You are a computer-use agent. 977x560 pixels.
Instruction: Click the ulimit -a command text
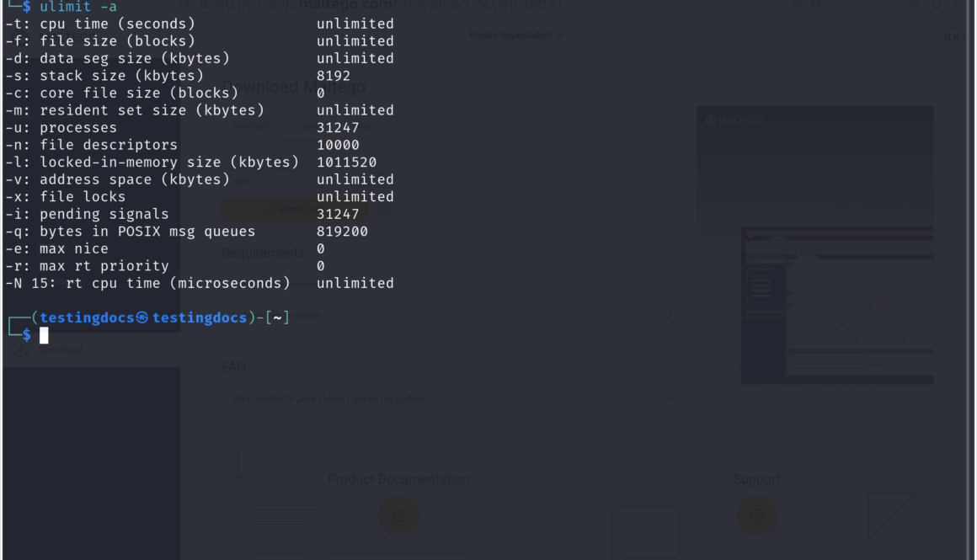[x=78, y=7]
